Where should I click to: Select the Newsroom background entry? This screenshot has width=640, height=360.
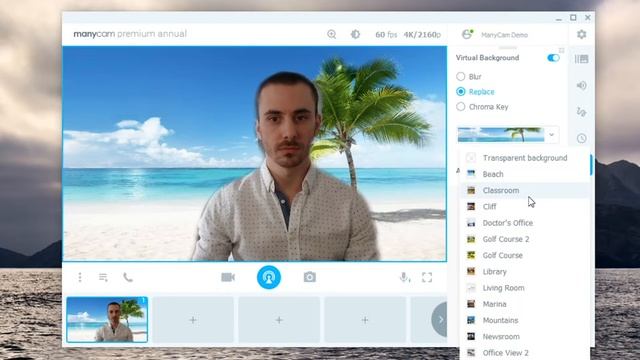tap(524, 337)
